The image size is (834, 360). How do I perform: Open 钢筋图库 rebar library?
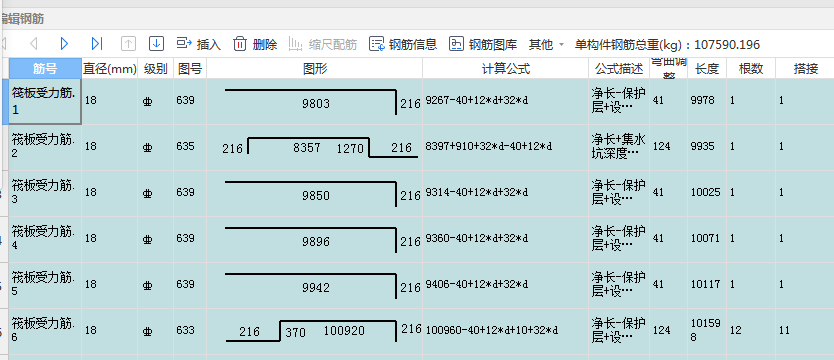(483, 44)
